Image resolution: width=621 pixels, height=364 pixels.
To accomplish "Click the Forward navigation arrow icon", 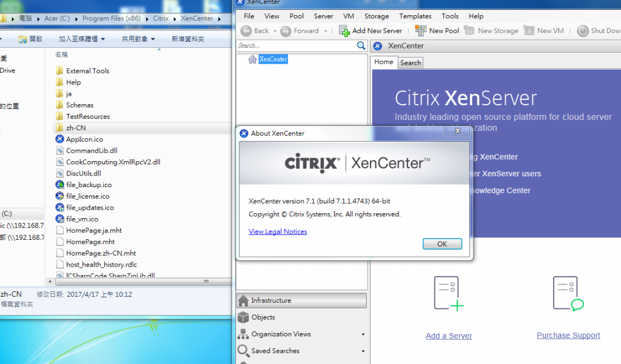I will click(286, 31).
